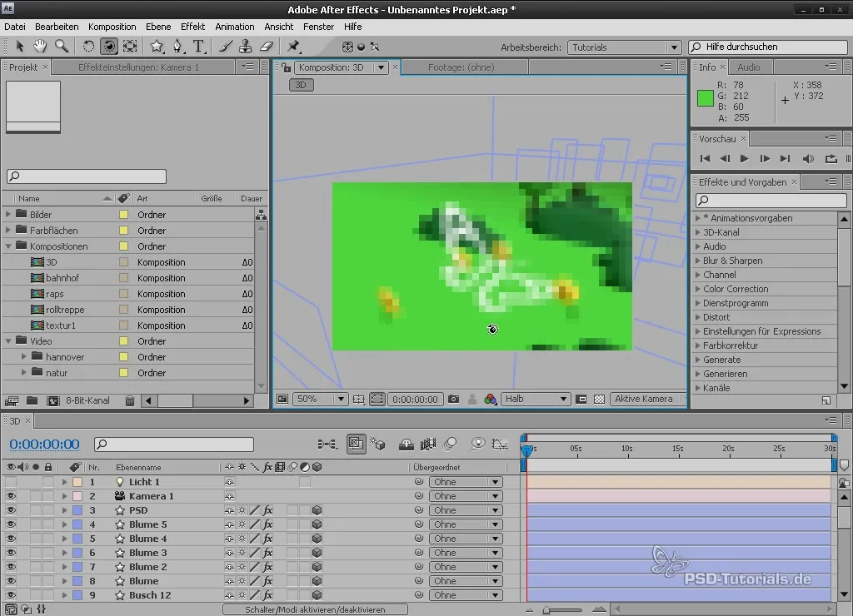Mute audio in Vorschau panel
Viewport: 853px width, 616px height.
[808, 159]
